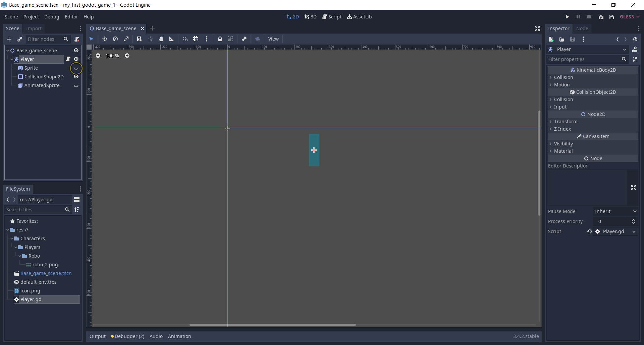Activate the Rotate Mode tool
644x345 pixels.
(x=115, y=39)
